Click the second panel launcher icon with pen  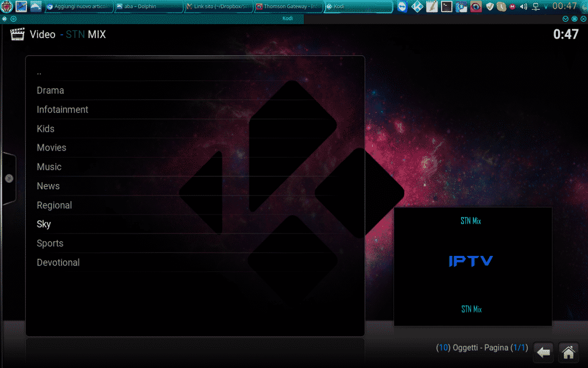pos(21,6)
